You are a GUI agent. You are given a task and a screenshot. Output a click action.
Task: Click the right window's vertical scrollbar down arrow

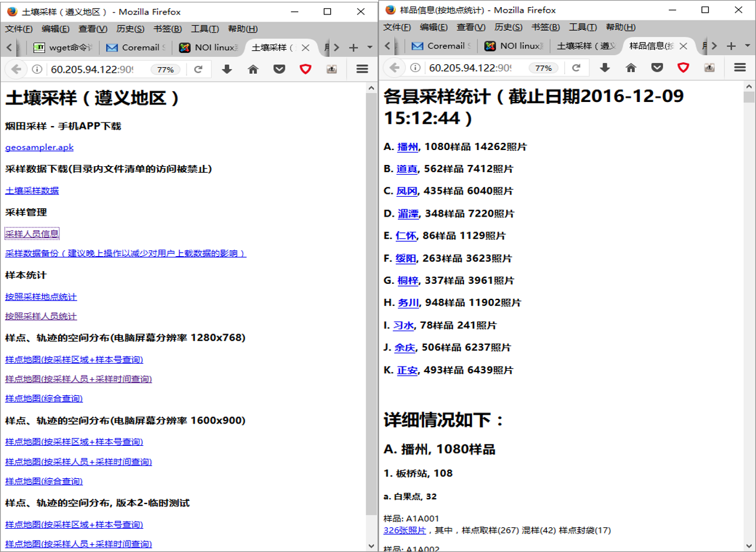pos(748,545)
